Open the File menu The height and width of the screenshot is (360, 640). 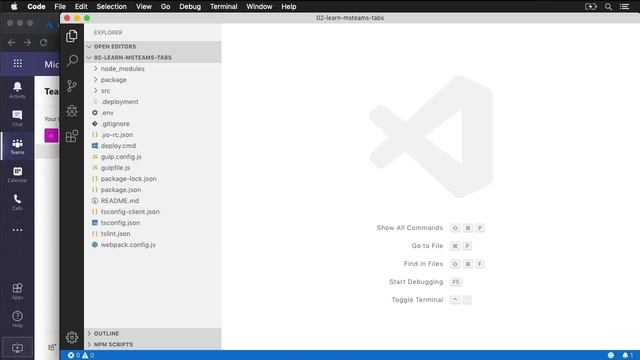pos(60,7)
